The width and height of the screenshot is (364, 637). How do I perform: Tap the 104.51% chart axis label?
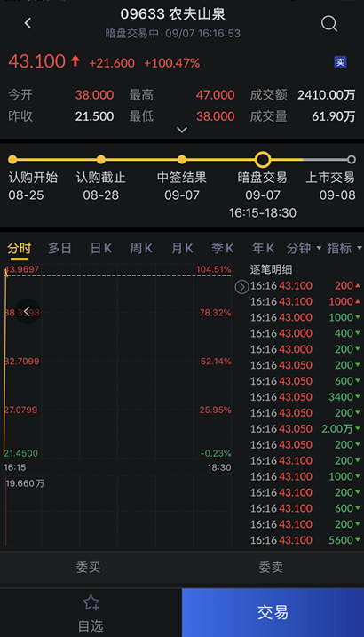click(213, 269)
